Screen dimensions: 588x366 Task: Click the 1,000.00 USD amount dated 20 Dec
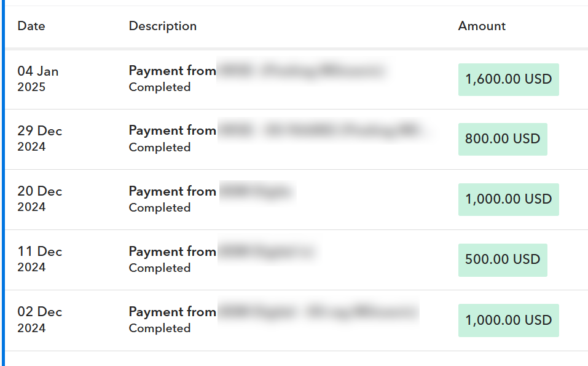508,199
